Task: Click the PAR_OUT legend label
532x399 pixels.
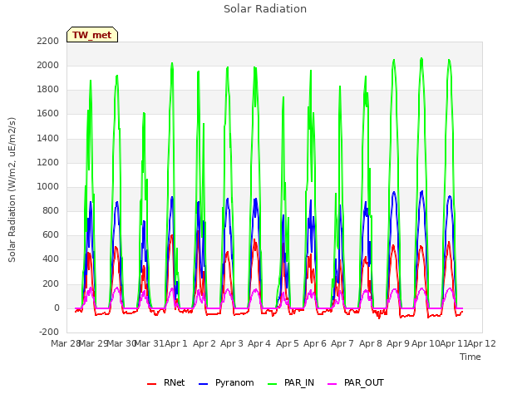Action: 364,382
